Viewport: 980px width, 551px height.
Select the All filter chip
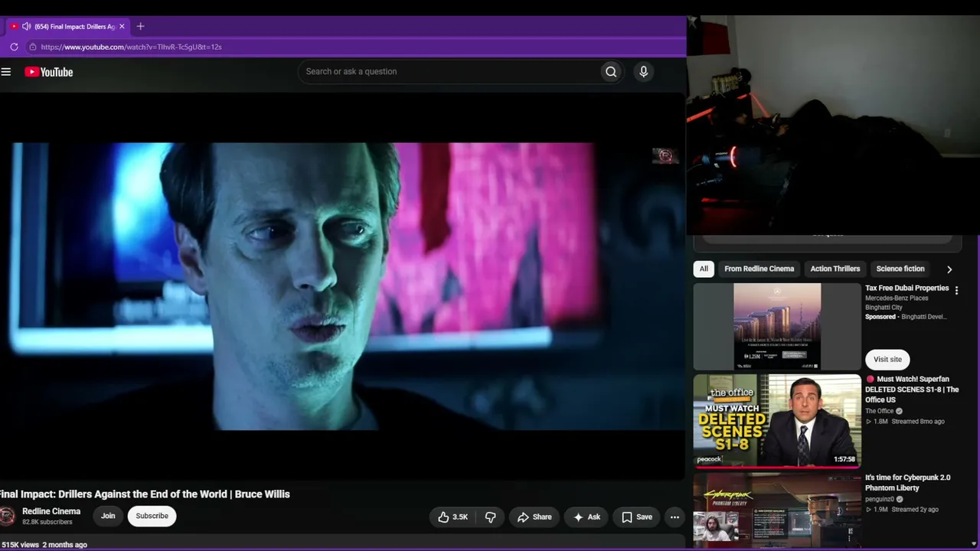point(704,269)
